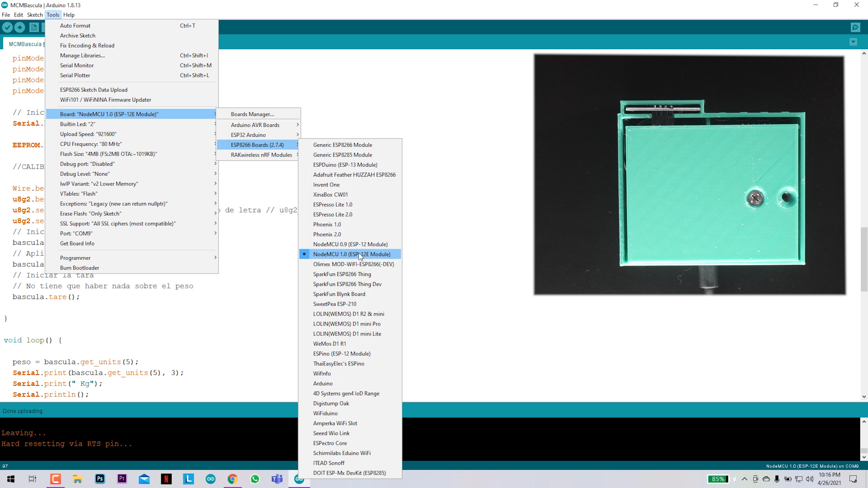868x488 pixels.
Task: Select the NodeMCU 1.0 (ESP-12E Module) board
Action: point(353,254)
